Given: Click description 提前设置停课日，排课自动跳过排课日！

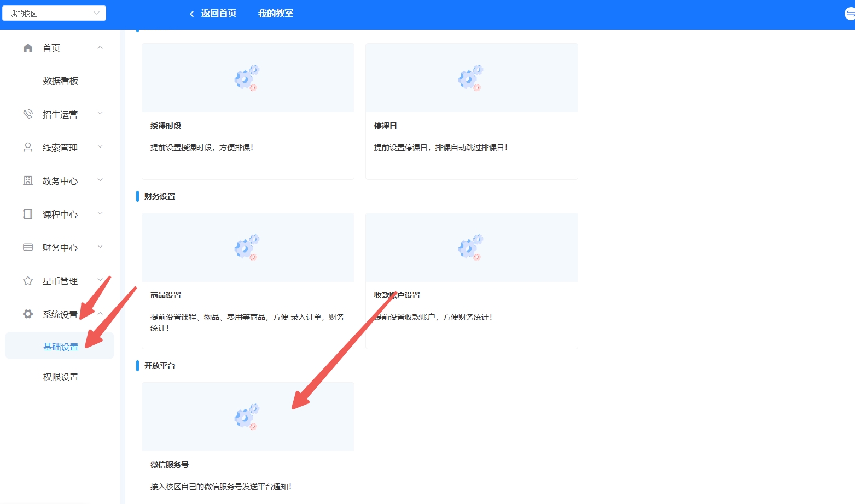Looking at the screenshot, I should [x=441, y=148].
